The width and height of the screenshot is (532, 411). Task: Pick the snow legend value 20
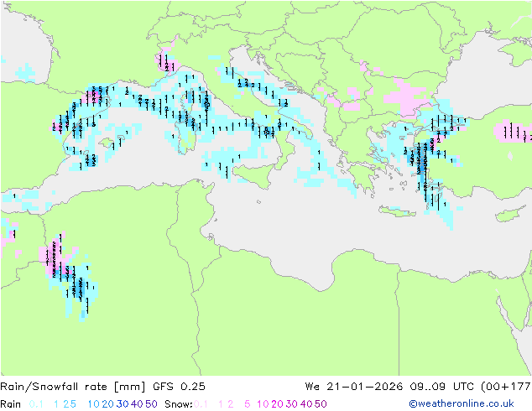277,404
